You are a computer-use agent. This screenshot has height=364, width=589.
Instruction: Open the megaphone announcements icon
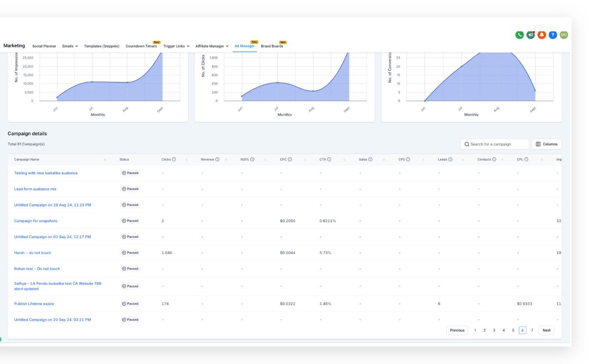click(x=531, y=35)
